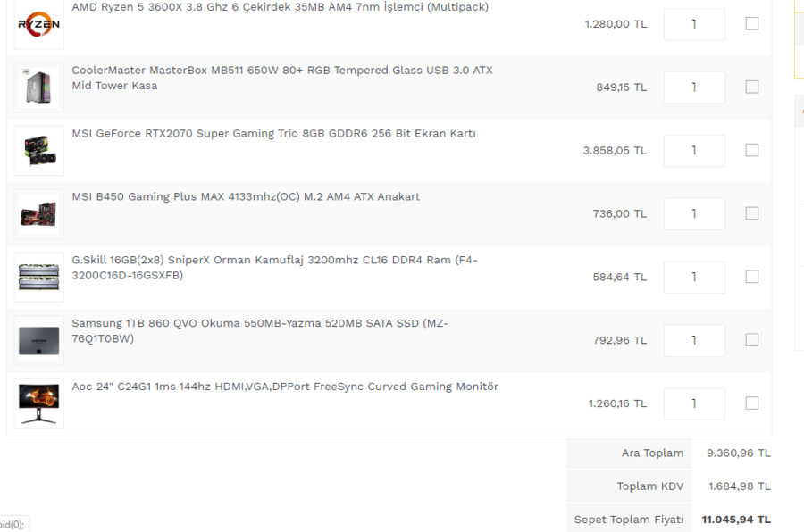Click the MSI B450 motherboard thumbnail
804x532 pixels.
[x=39, y=213]
